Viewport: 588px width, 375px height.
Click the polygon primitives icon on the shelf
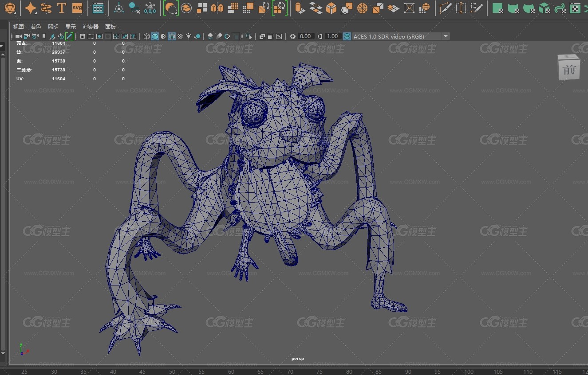tap(9, 8)
